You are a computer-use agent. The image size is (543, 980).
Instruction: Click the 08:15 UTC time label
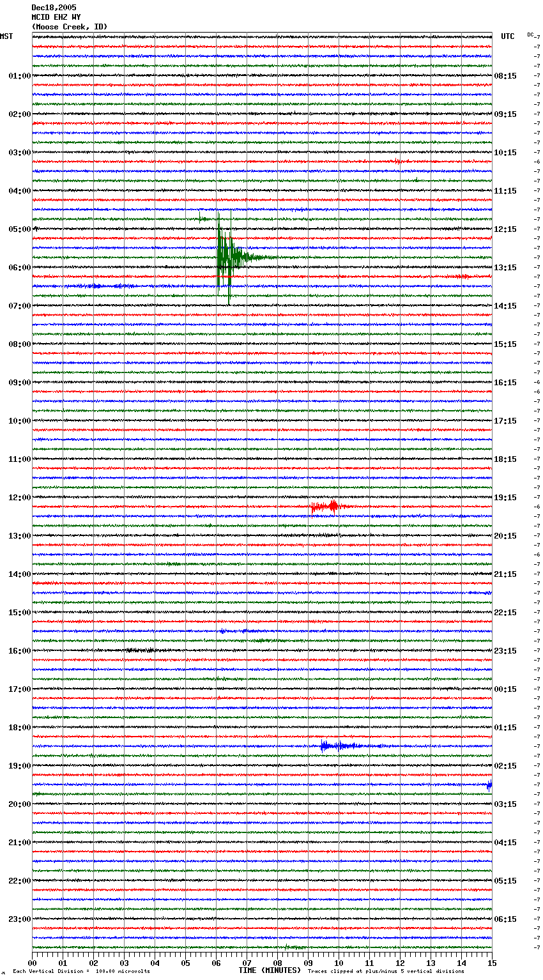pyautogui.click(x=505, y=76)
